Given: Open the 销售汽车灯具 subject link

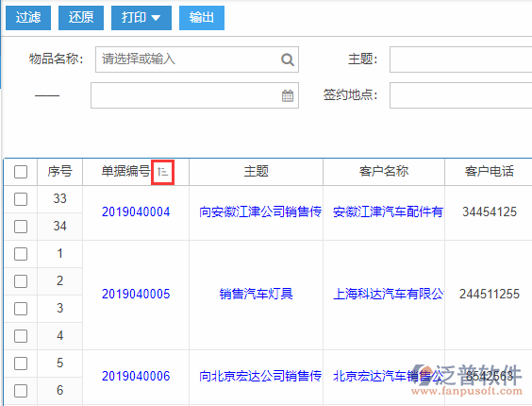Looking at the screenshot, I should (257, 294).
